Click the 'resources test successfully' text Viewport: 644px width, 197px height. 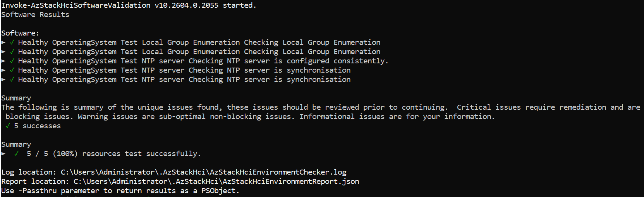pyautogui.click(x=141, y=154)
